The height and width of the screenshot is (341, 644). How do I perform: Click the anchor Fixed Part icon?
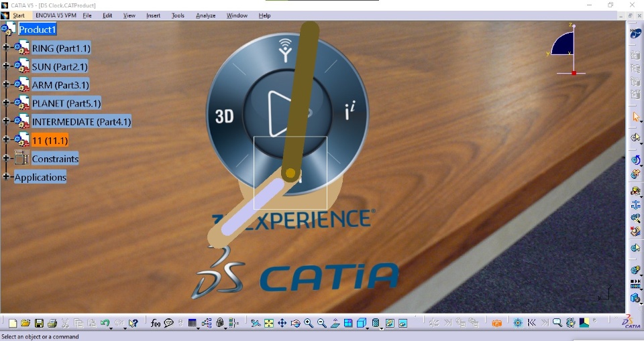(635, 205)
